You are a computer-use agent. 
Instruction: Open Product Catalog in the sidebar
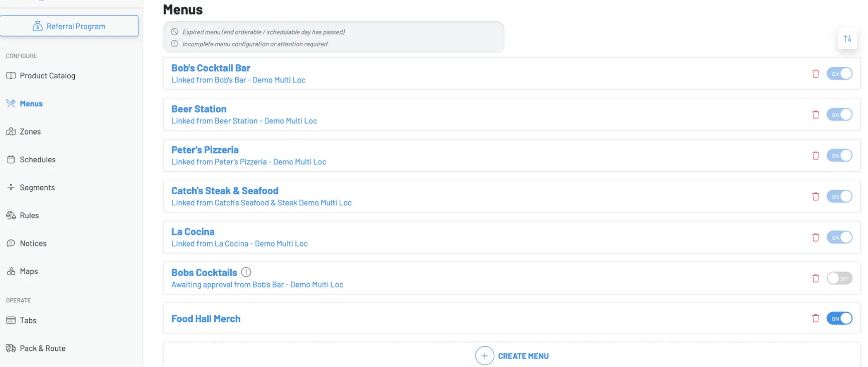[x=47, y=76]
